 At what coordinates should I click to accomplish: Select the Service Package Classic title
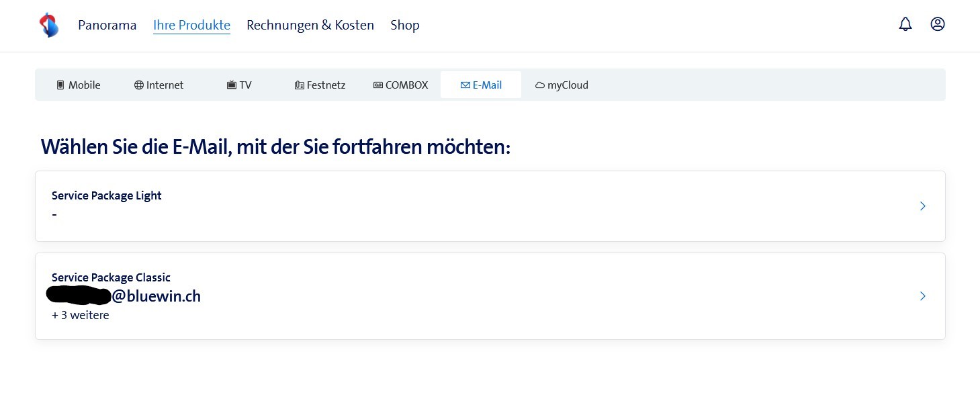111,277
